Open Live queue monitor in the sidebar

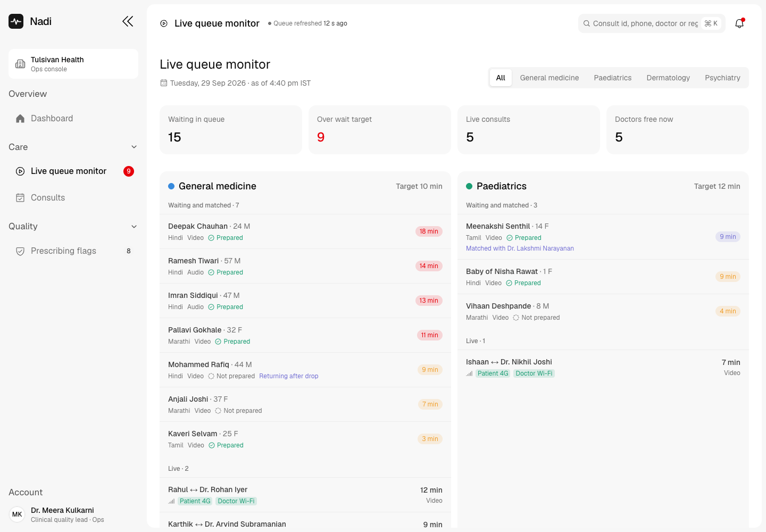pos(73,171)
